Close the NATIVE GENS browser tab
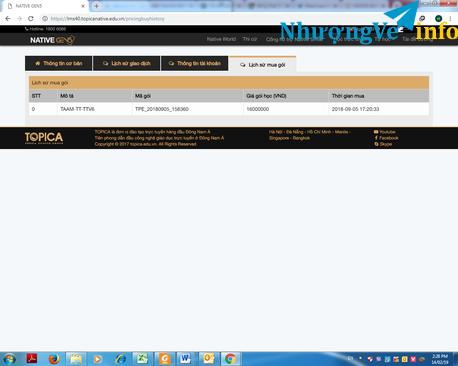This screenshot has height=366, width=458. (83, 6)
